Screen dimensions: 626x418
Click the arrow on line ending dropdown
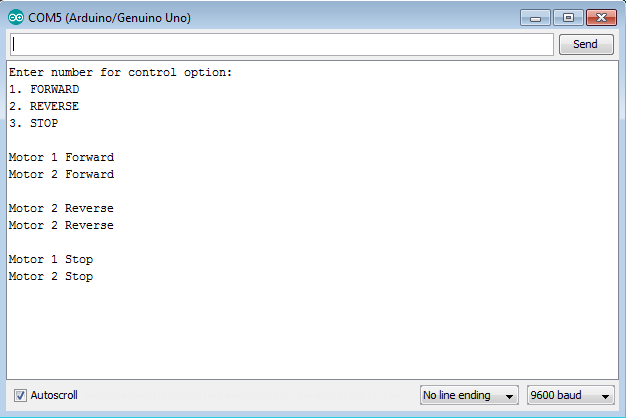point(509,396)
